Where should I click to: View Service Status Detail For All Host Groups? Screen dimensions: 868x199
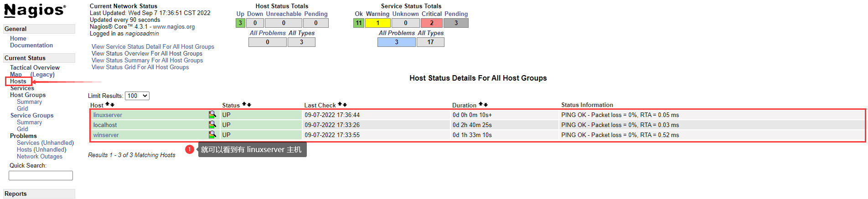coord(153,46)
